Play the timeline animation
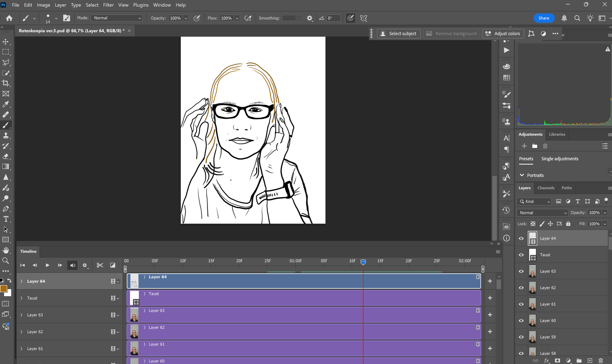Viewport: 612px width, 364px height. tap(47, 265)
